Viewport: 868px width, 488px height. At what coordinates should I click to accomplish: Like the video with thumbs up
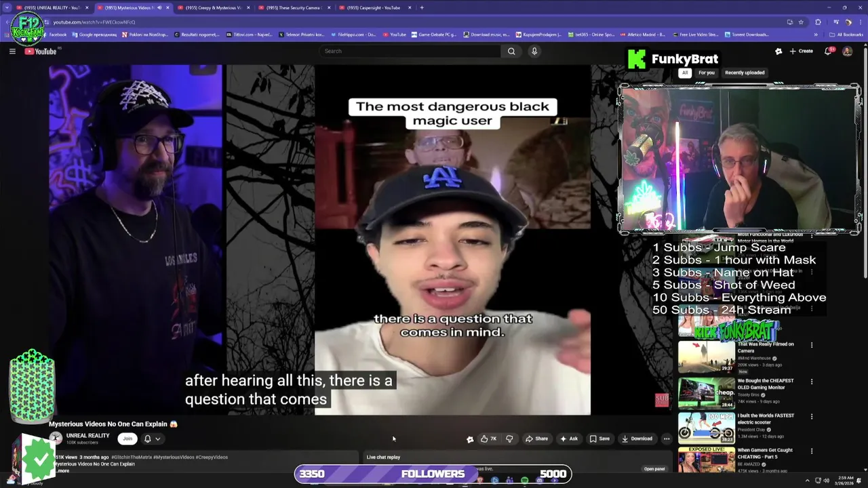point(488,439)
